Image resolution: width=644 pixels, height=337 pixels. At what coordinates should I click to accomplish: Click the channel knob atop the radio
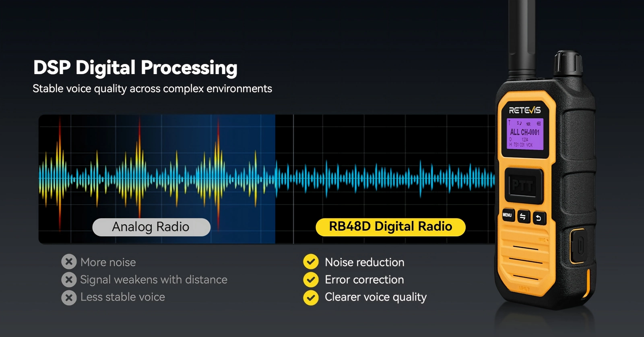[x=568, y=64]
